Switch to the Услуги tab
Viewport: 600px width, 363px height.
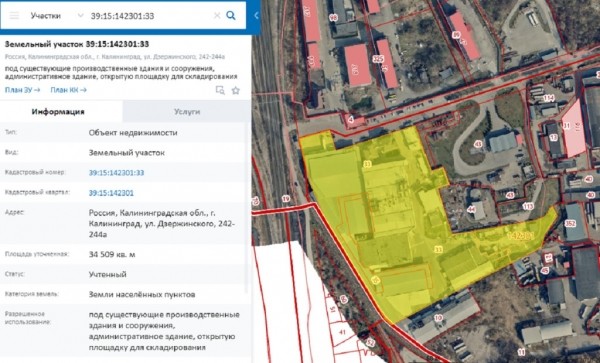(x=187, y=112)
